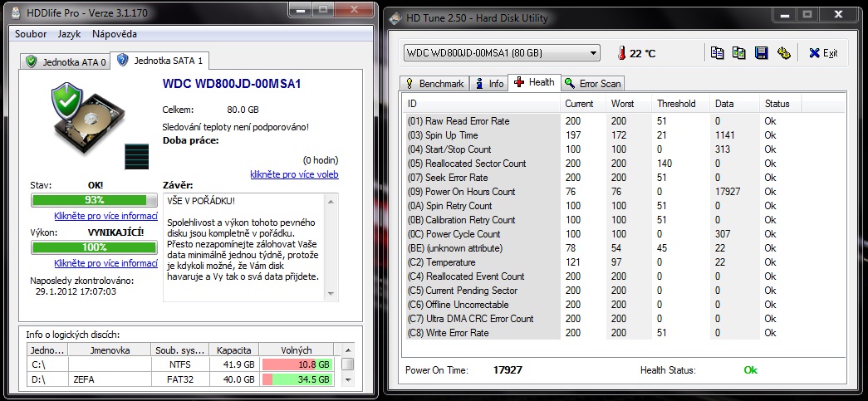Click the Current column header

click(583, 104)
